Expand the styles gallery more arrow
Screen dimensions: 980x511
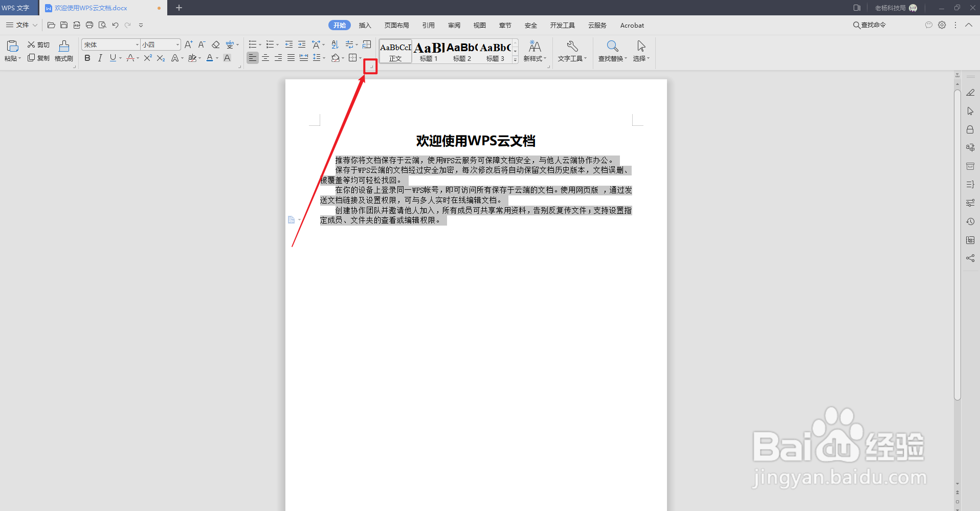[515, 59]
